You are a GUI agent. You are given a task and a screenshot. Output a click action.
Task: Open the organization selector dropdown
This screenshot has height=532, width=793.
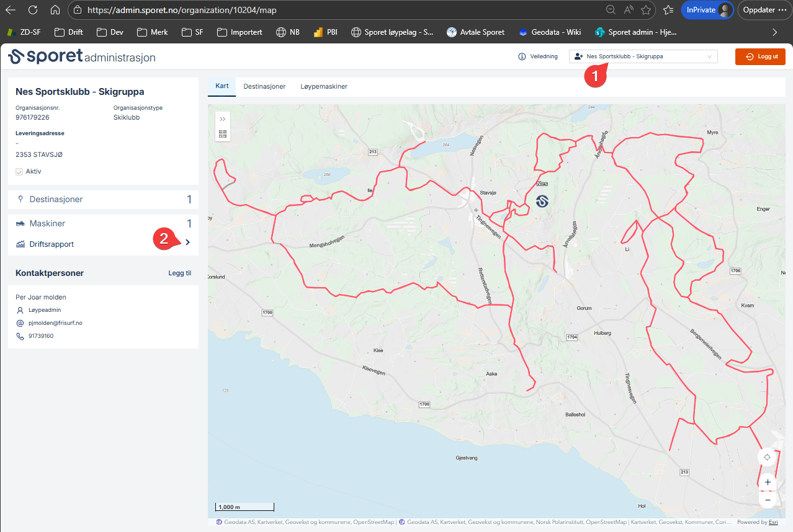pyautogui.click(x=643, y=56)
